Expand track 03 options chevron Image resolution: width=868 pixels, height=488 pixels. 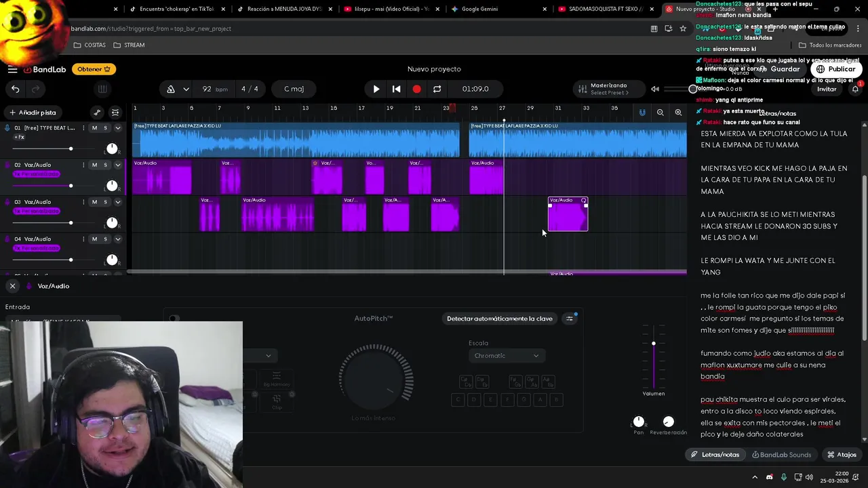[x=117, y=202]
